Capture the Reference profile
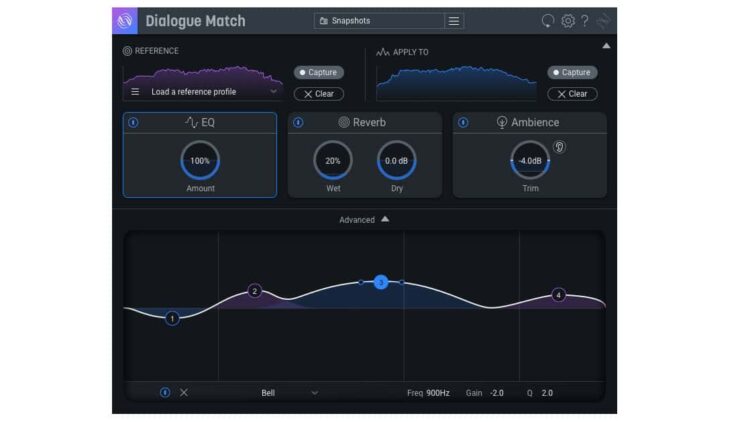Image resolution: width=750 pixels, height=422 pixels. [319, 72]
